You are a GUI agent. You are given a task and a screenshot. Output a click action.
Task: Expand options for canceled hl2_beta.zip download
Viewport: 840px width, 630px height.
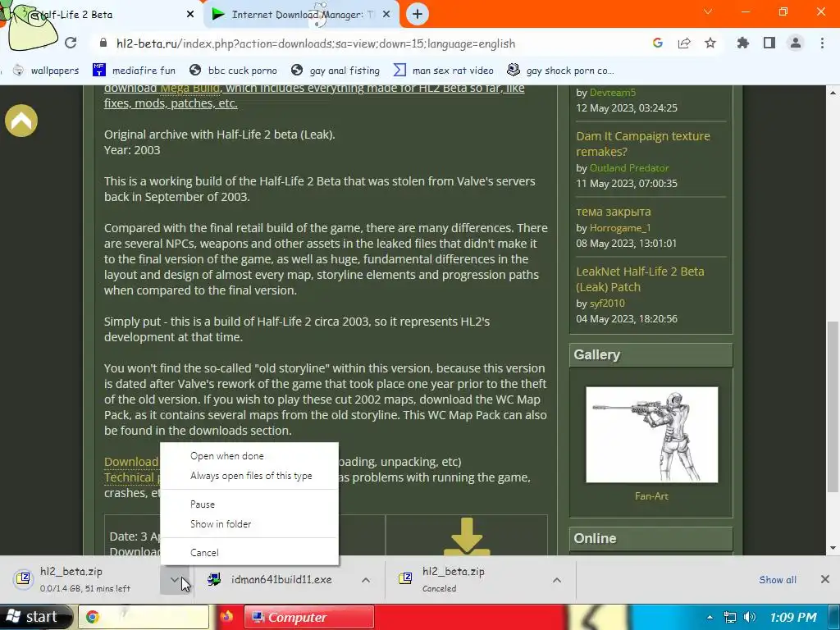[x=557, y=580]
